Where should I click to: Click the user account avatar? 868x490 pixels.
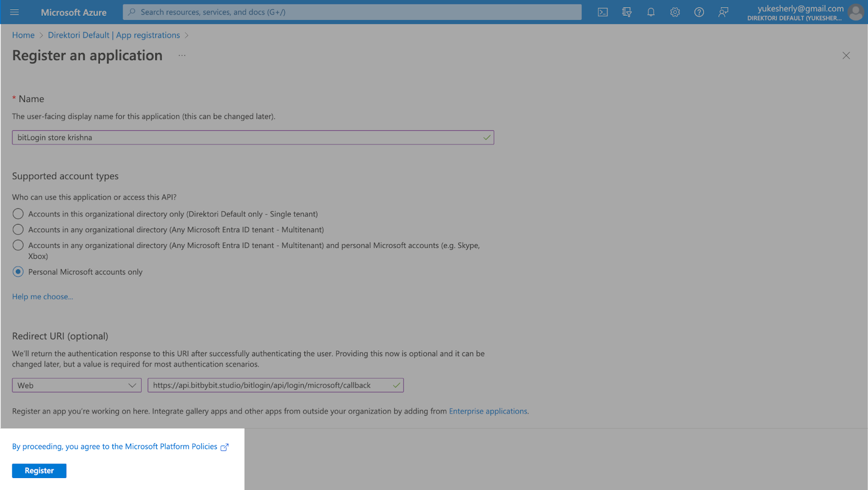[x=856, y=12]
